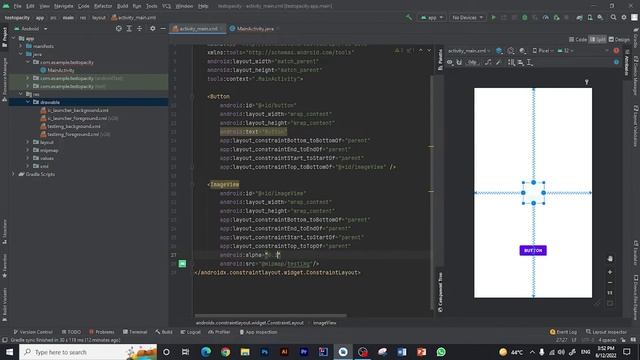
Task: Click the red error indicator in design toolbar
Action: pyautogui.click(x=616, y=51)
